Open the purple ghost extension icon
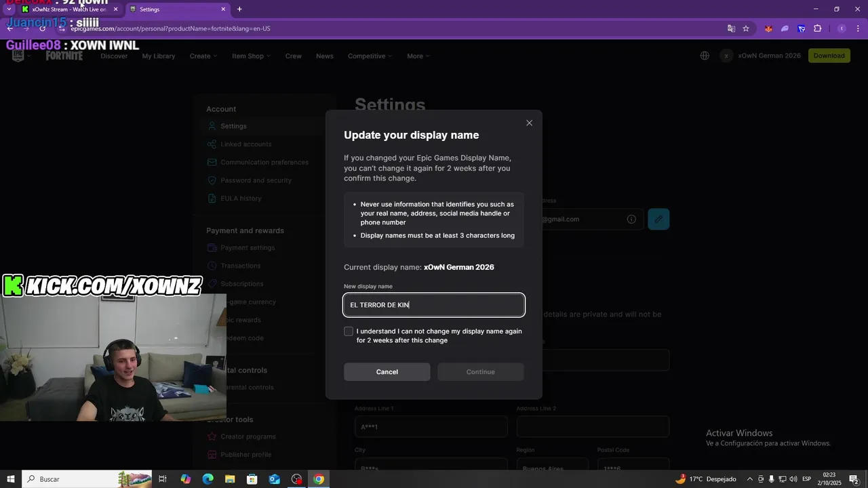868x488 pixels. pyautogui.click(x=785, y=28)
